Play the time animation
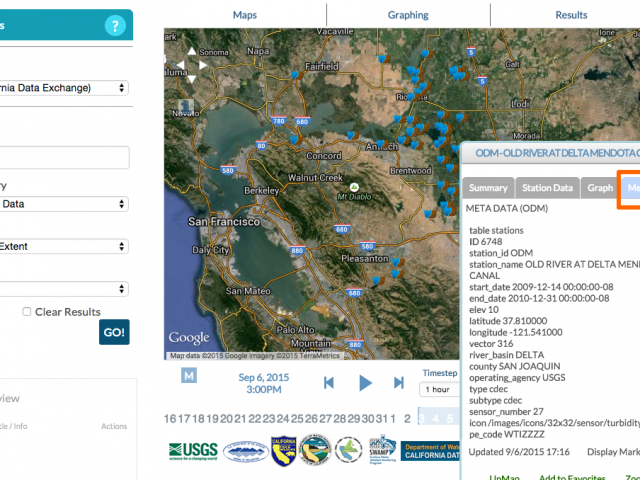Screen dimensions: 640x480 click(x=365, y=383)
